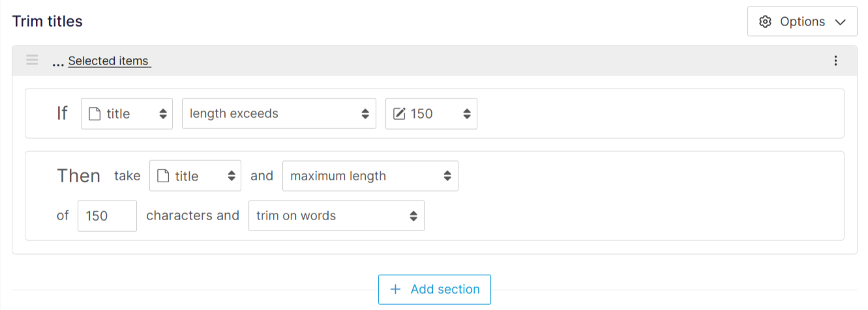Focus the 150 characters input field
The image size is (868, 310).
point(107,216)
